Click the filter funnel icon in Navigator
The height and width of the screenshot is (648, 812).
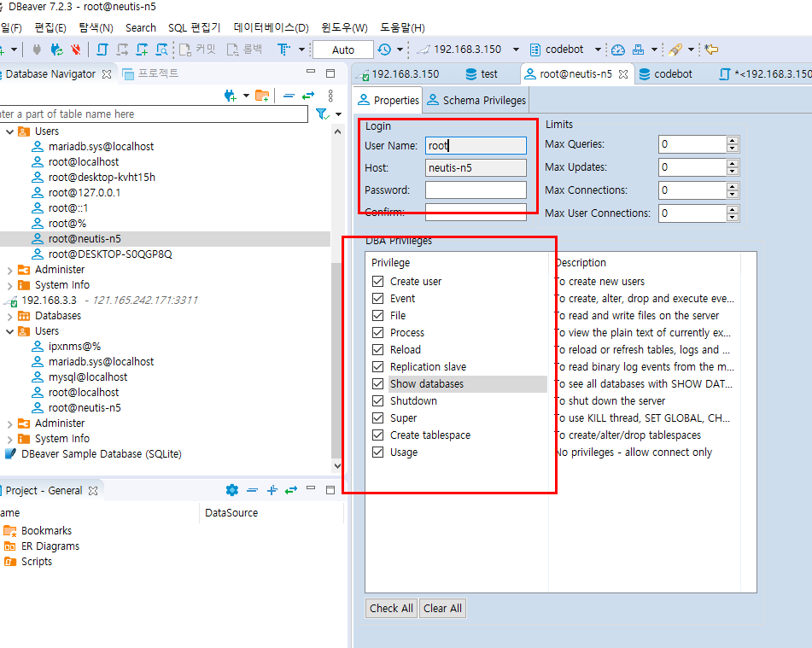click(322, 114)
